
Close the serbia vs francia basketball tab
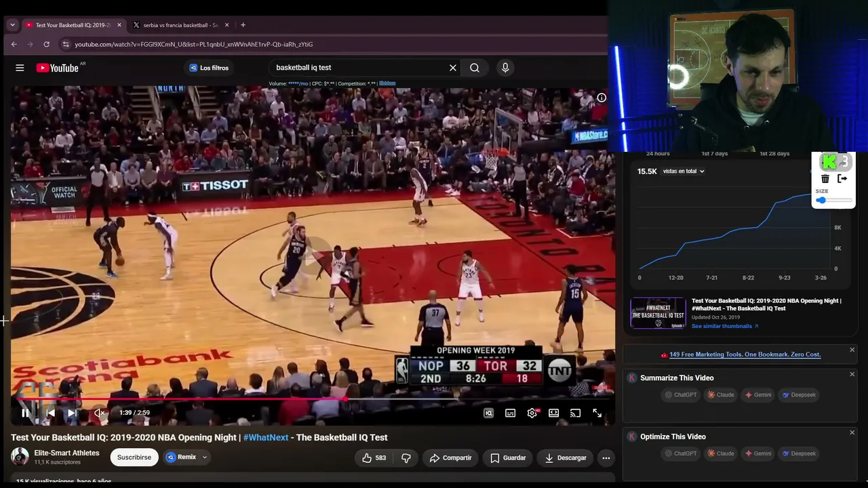pyautogui.click(x=227, y=25)
